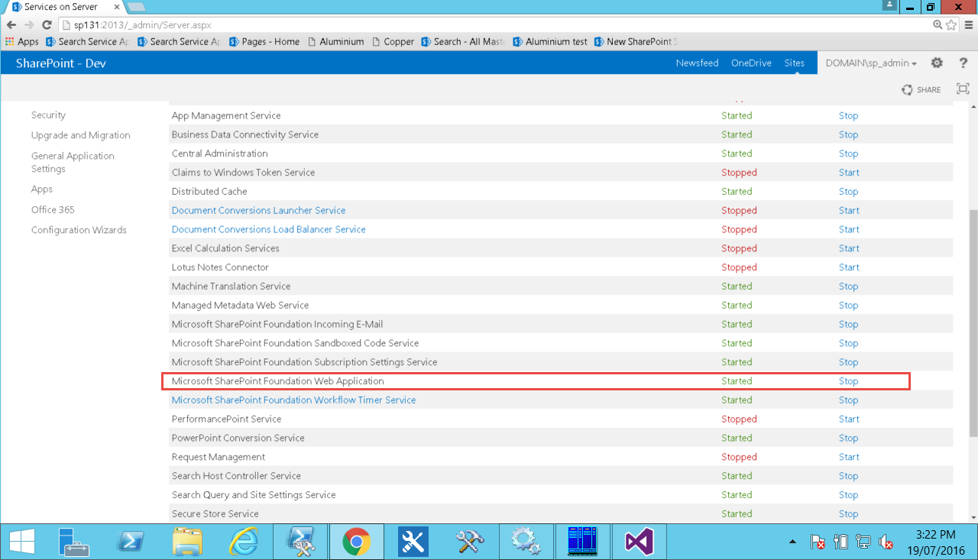This screenshot has width=978, height=560.
Task: Select General Application Settings in navigation
Action: coord(73,162)
